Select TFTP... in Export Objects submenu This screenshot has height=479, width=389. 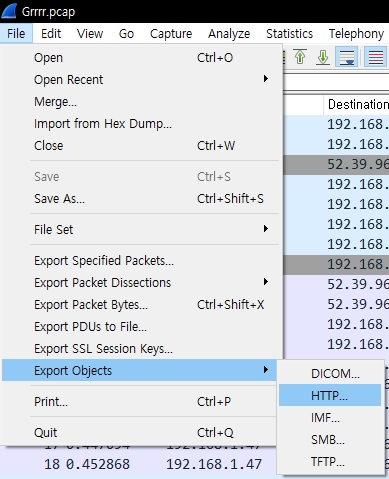tap(330, 462)
